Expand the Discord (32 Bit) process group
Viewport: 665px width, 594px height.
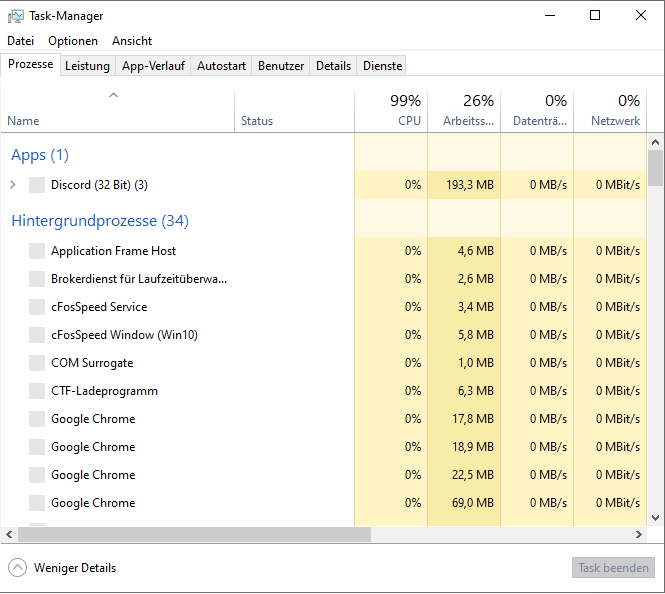point(13,185)
